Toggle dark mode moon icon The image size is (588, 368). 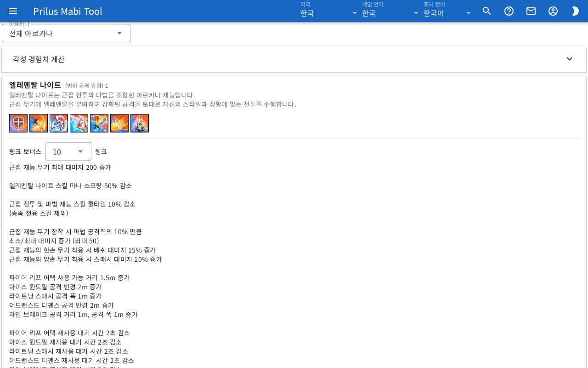click(x=575, y=11)
